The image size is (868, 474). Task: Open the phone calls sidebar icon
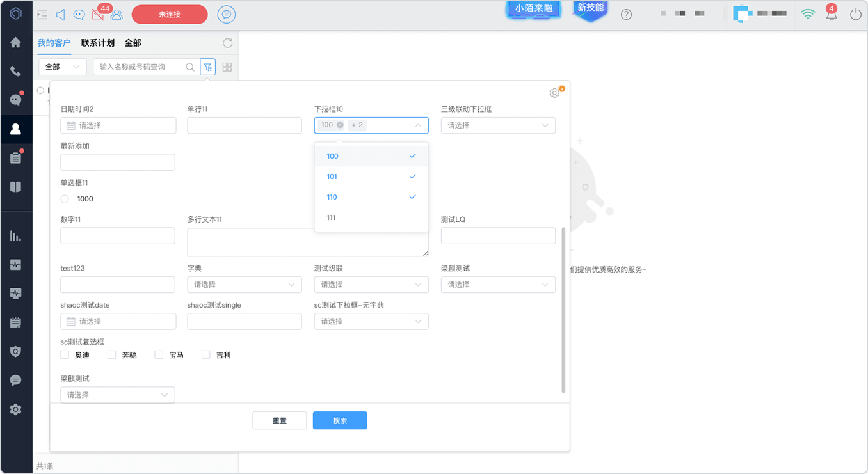(15, 72)
